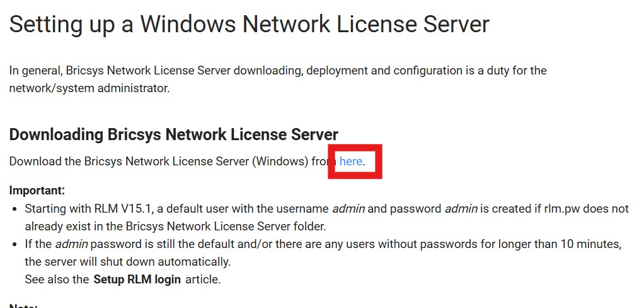This screenshot has width=644, height=308.
Task: Click "already exist in the Bricsys" line
Action: click(175, 227)
